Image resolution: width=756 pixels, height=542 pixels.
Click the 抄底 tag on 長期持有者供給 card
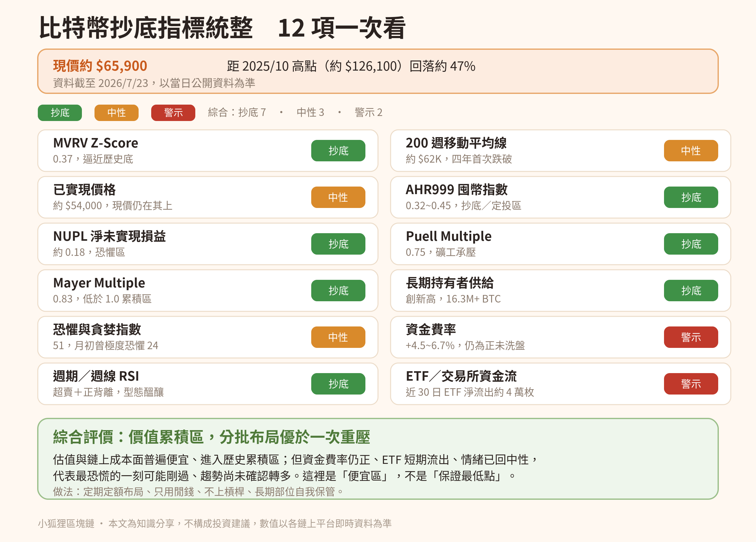(x=691, y=291)
